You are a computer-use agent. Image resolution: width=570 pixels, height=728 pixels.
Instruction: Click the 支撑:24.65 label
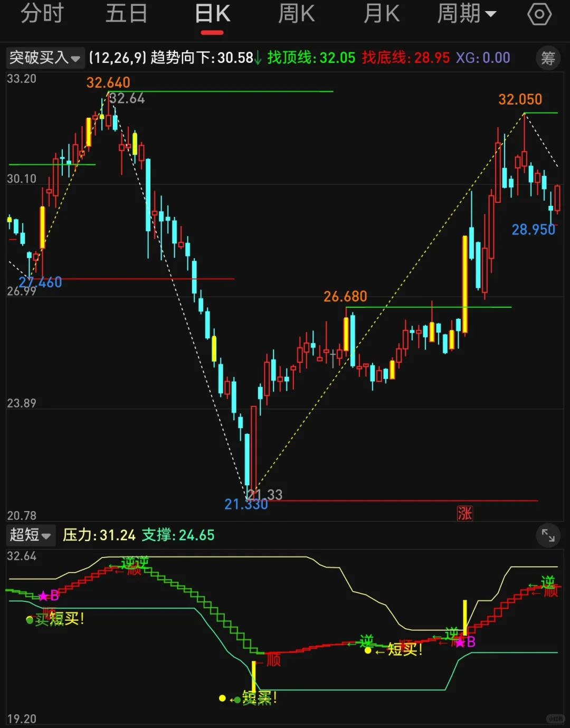pos(178,535)
